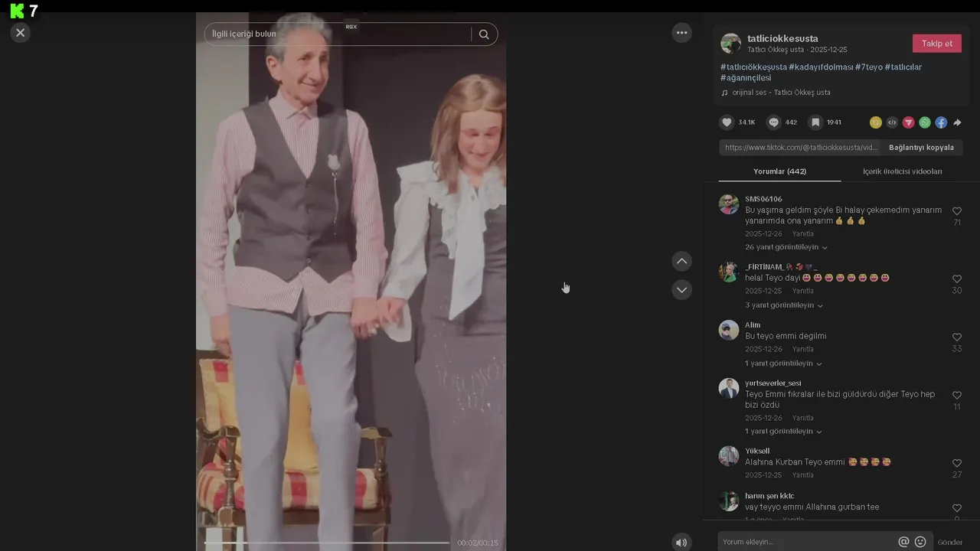Open harun şen kktc avatar
Screen dimensions: 980x551
[x=729, y=501]
